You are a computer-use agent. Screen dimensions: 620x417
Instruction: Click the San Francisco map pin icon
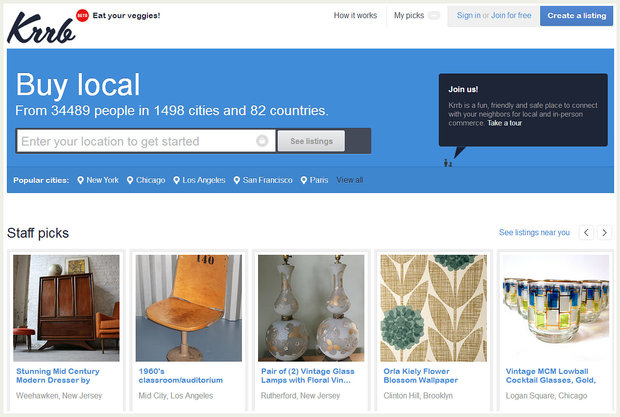[x=236, y=181]
